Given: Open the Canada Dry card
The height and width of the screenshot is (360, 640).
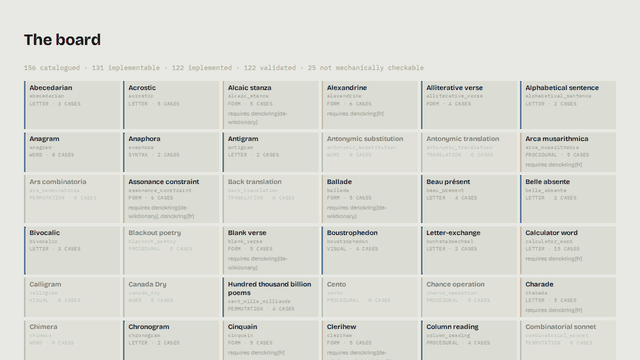Looking at the screenshot, I should click(171, 297).
